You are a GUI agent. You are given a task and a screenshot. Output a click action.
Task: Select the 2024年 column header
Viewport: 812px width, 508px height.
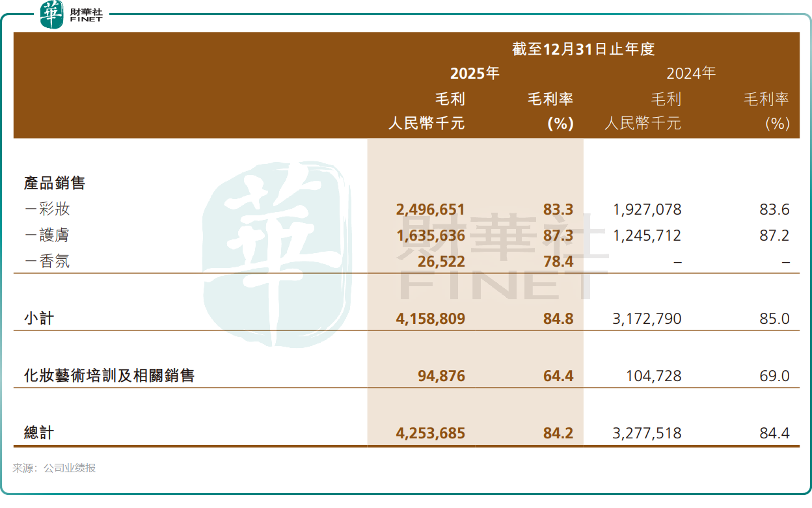pyautogui.click(x=691, y=74)
